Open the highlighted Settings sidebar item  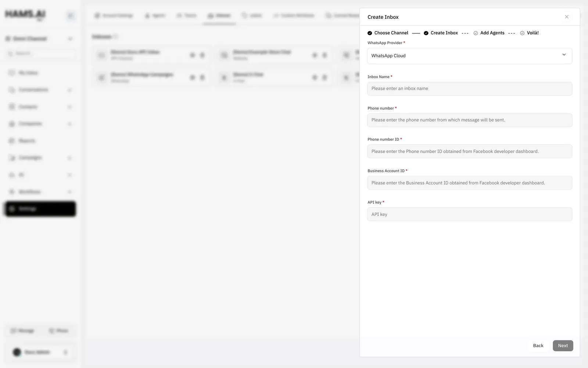(x=40, y=209)
